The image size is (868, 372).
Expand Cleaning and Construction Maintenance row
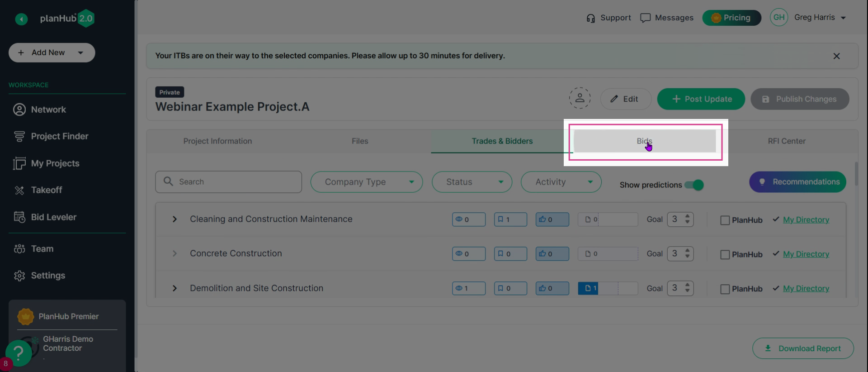175,219
